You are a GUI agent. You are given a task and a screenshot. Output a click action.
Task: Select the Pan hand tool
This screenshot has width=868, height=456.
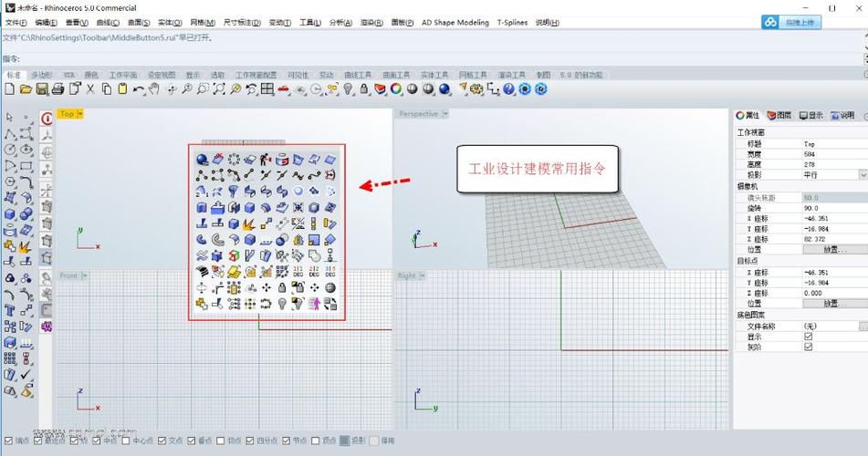[154, 89]
